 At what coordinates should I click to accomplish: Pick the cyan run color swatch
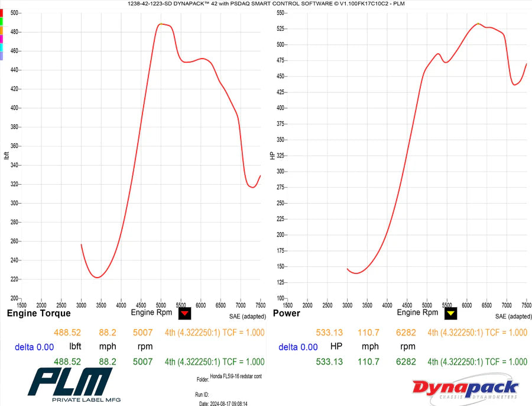(x=1, y=47)
